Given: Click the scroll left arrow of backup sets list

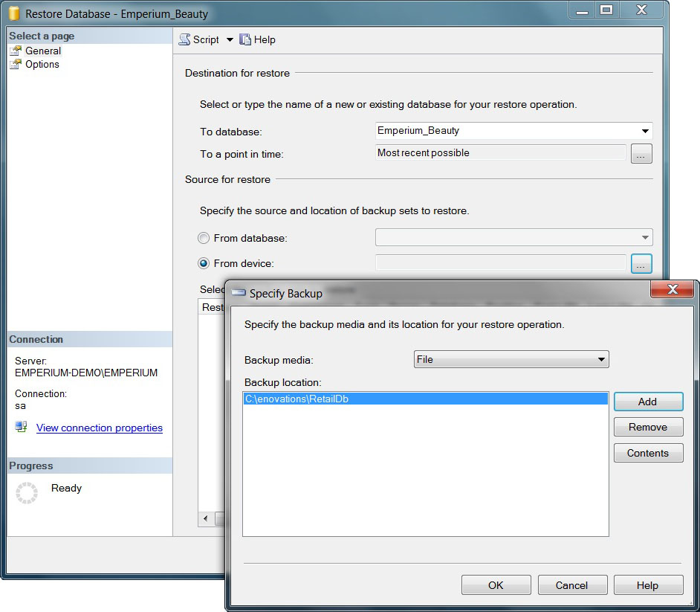Looking at the screenshot, I should point(205,518).
